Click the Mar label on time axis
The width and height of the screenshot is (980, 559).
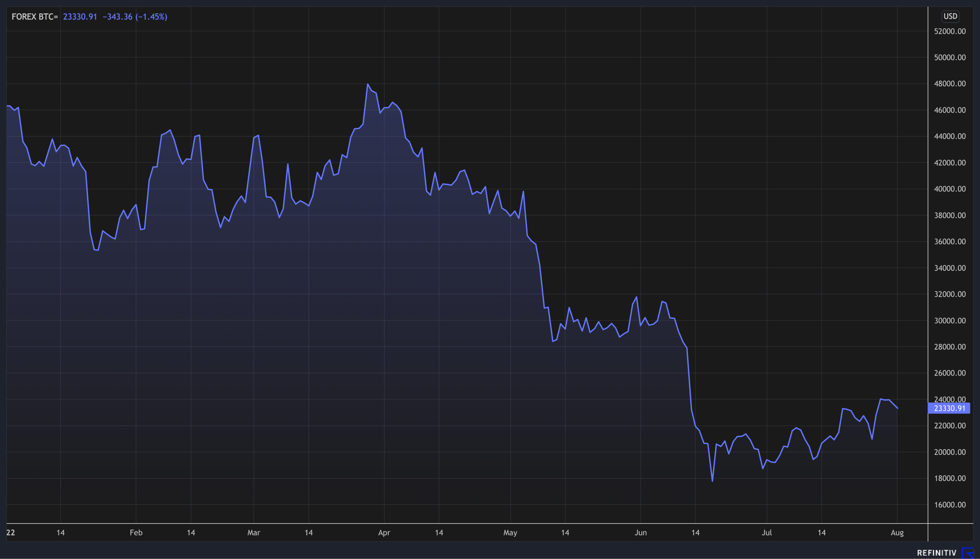(254, 533)
